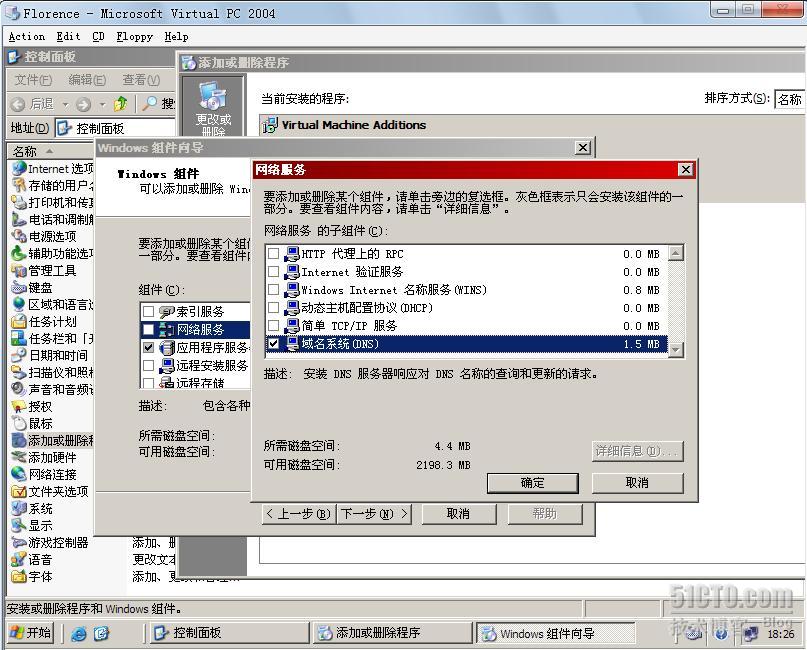This screenshot has height=650, width=807.
Task: Click the 网络连接 control panel icon
Action: click(19, 474)
